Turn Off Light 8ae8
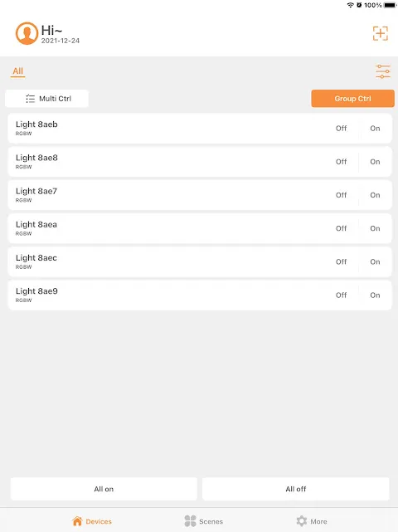Screen dimensions: 398x532 (341, 162)
